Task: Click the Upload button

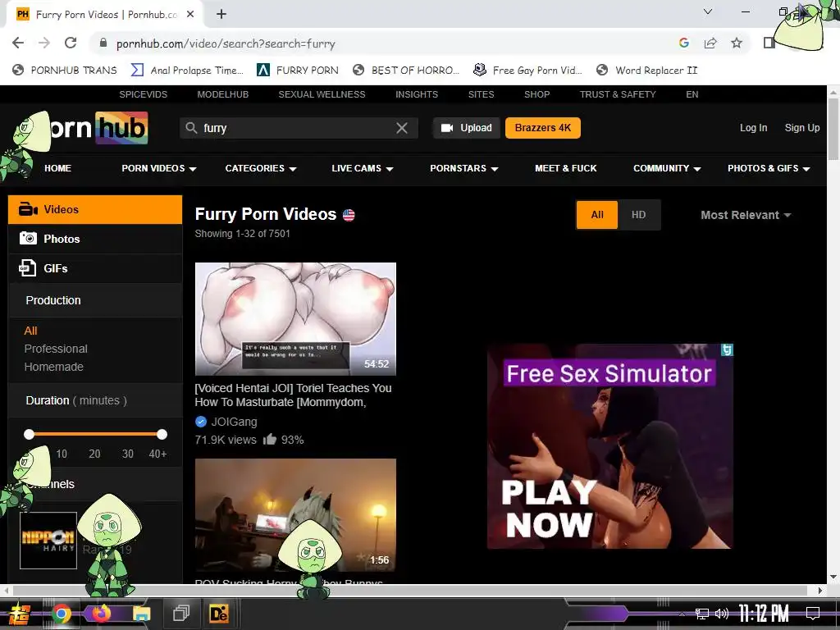Action: point(467,128)
